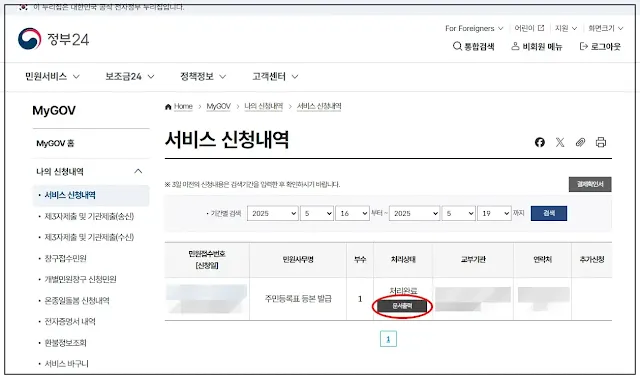Open the 정부24 home logo
Viewport: 640px width, 379px height.
[x=53, y=39]
